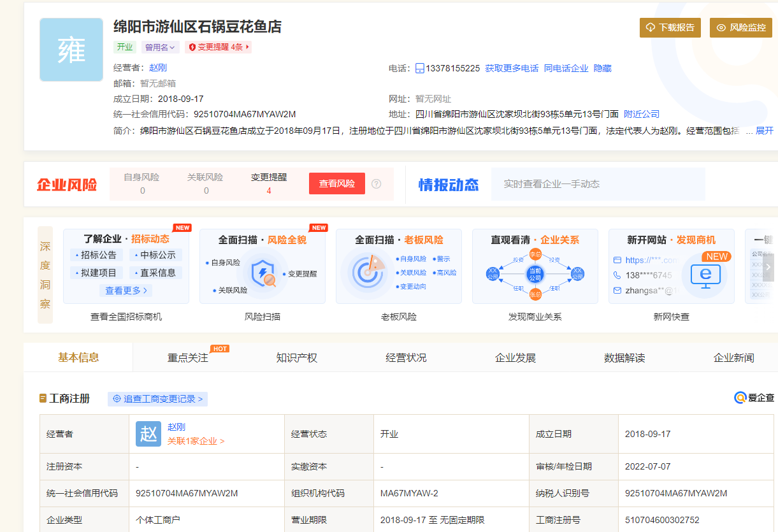Click the 赵 operator avatar icon
This screenshot has height=532, width=778.
tap(148, 434)
